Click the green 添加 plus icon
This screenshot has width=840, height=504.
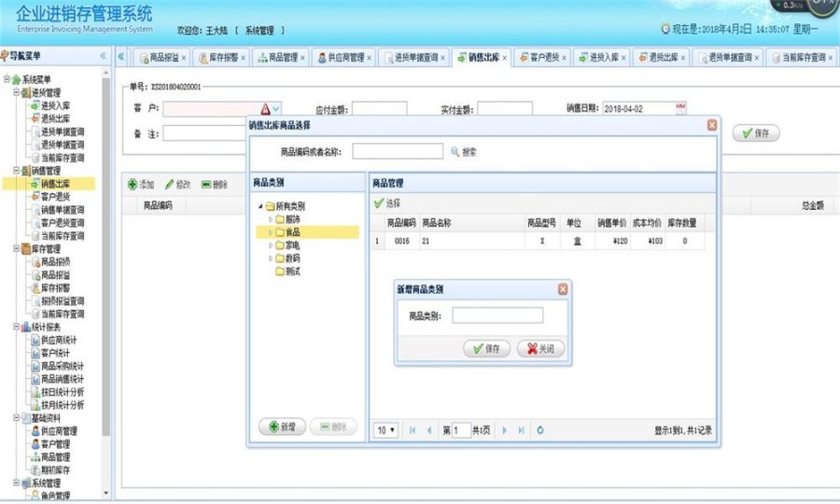133,185
